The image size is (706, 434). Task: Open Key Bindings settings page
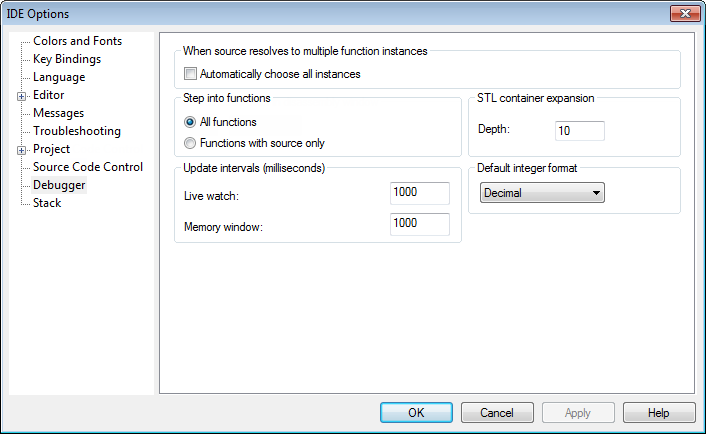click(66, 59)
